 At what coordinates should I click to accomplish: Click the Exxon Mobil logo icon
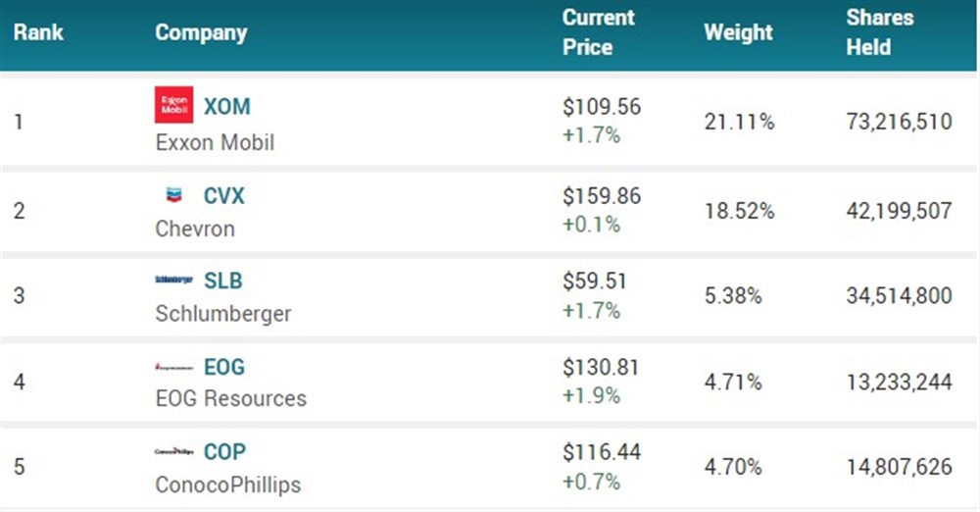(x=174, y=105)
